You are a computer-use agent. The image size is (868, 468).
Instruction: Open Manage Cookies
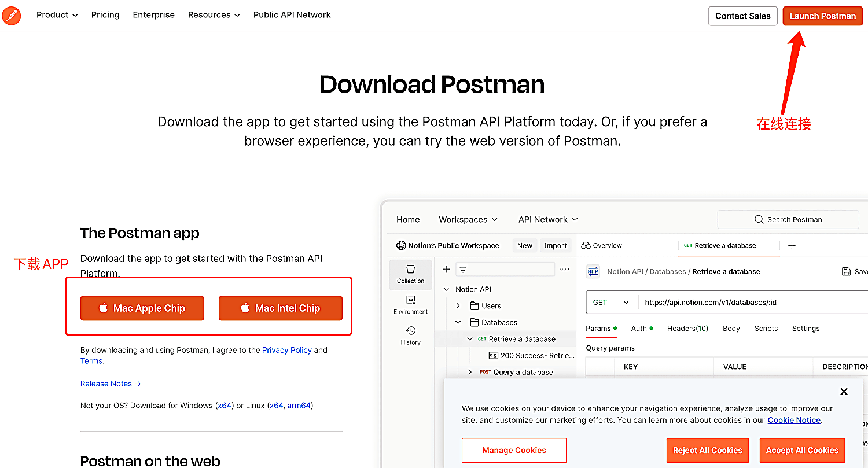(x=514, y=450)
